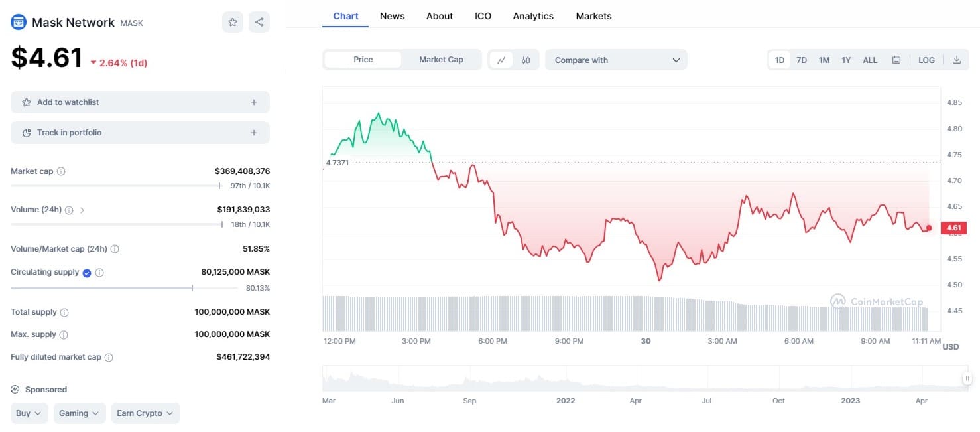Click the timeline range slider handle
980x432 pixels.
[967, 378]
